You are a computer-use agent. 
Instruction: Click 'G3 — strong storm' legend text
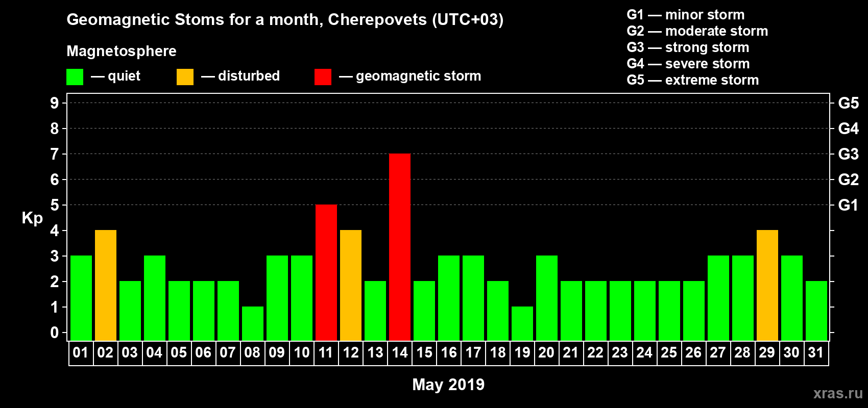point(688,47)
